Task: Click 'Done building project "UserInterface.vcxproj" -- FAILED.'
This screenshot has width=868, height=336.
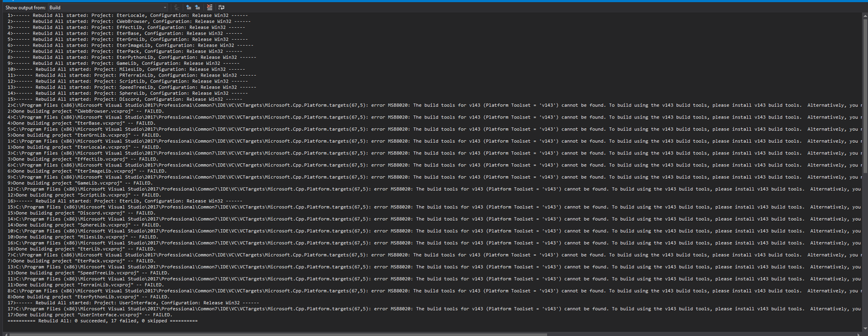Action: click(x=90, y=315)
